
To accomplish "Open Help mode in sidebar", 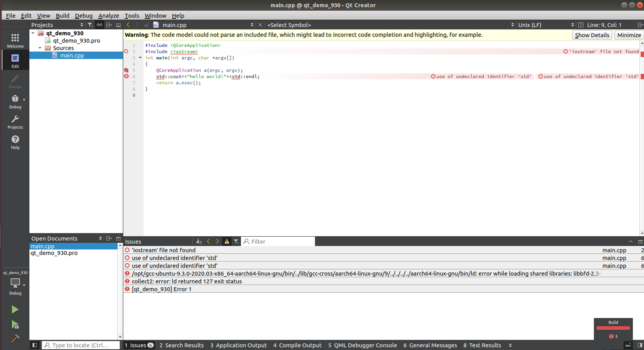I will tap(15, 142).
